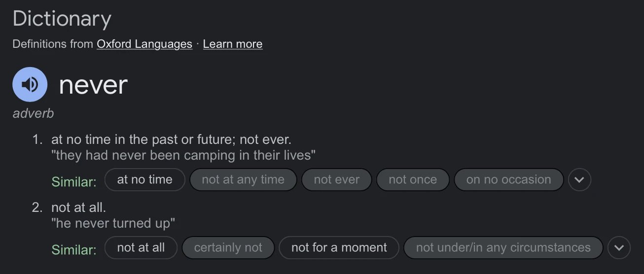Screen dimensions: 644x274
Task: Select the "not at all" synonym chip
Action: pyautogui.click(x=141, y=248)
